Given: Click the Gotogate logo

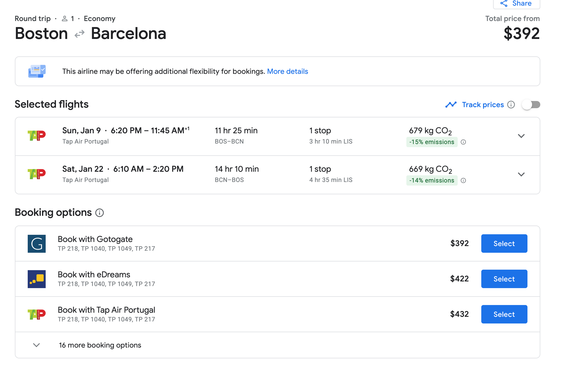Looking at the screenshot, I should point(36,244).
